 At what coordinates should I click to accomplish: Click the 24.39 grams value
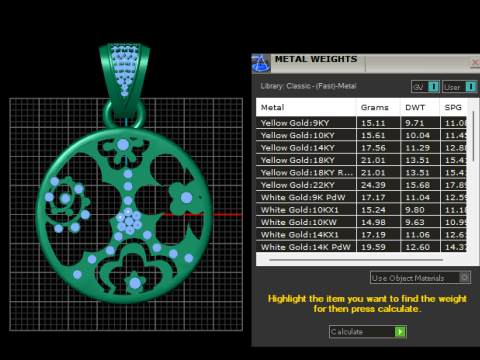click(x=373, y=185)
